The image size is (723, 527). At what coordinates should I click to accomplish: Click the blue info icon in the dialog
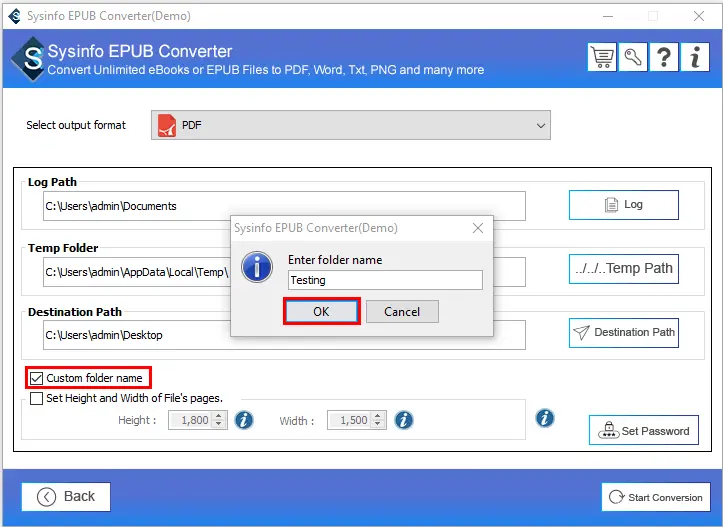click(x=257, y=266)
